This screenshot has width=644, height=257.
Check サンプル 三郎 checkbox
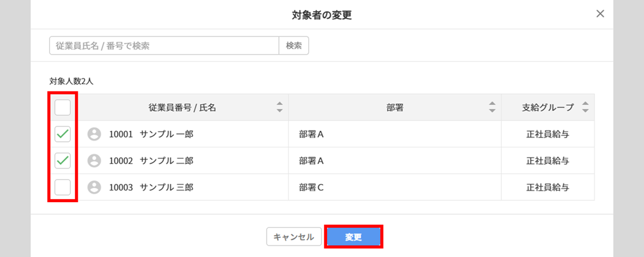pyautogui.click(x=63, y=187)
